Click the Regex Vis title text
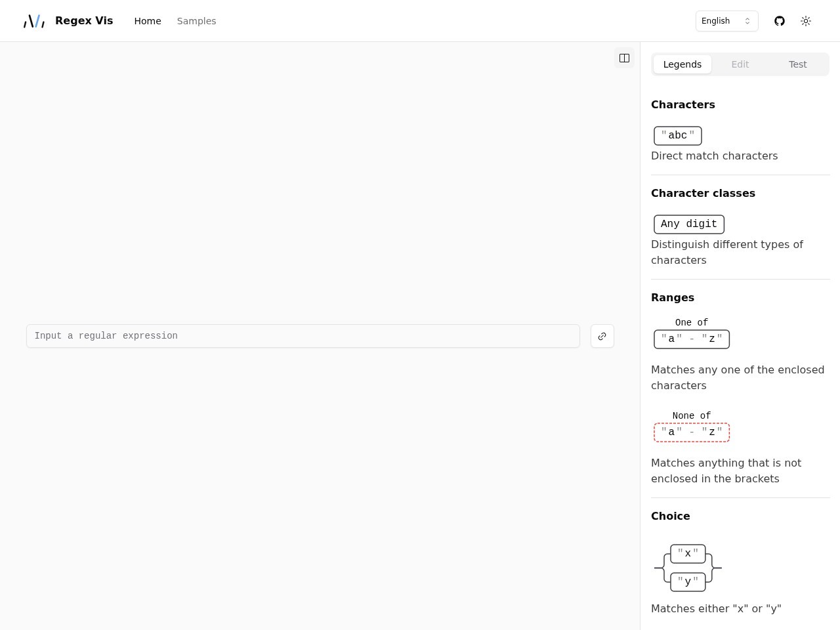The image size is (840, 630). point(84,21)
